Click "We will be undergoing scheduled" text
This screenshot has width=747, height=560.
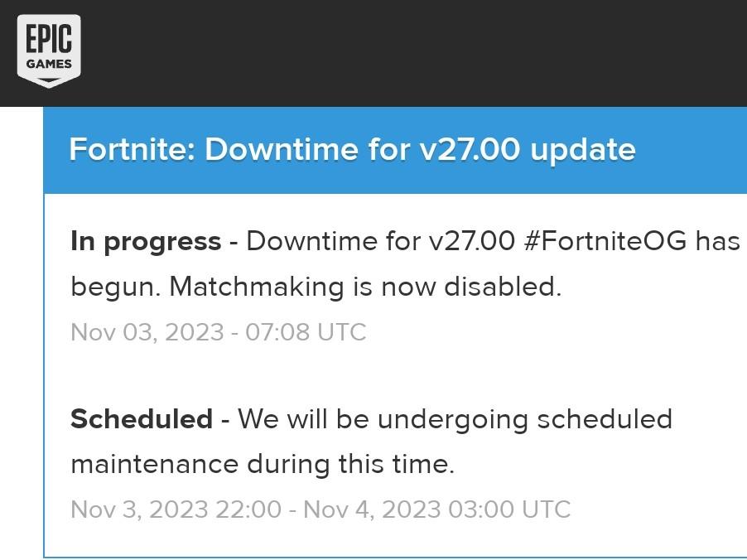pyautogui.click(x=455, y=419)
